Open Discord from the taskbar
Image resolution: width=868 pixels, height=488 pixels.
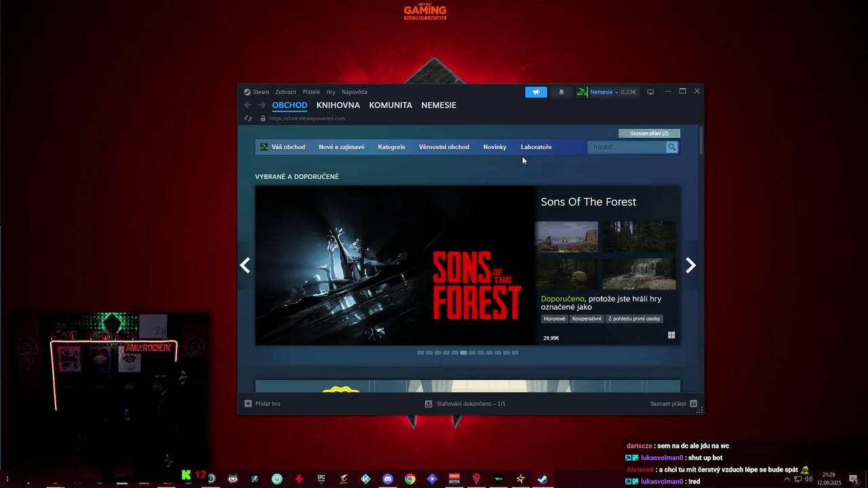(x=388, y=479)
